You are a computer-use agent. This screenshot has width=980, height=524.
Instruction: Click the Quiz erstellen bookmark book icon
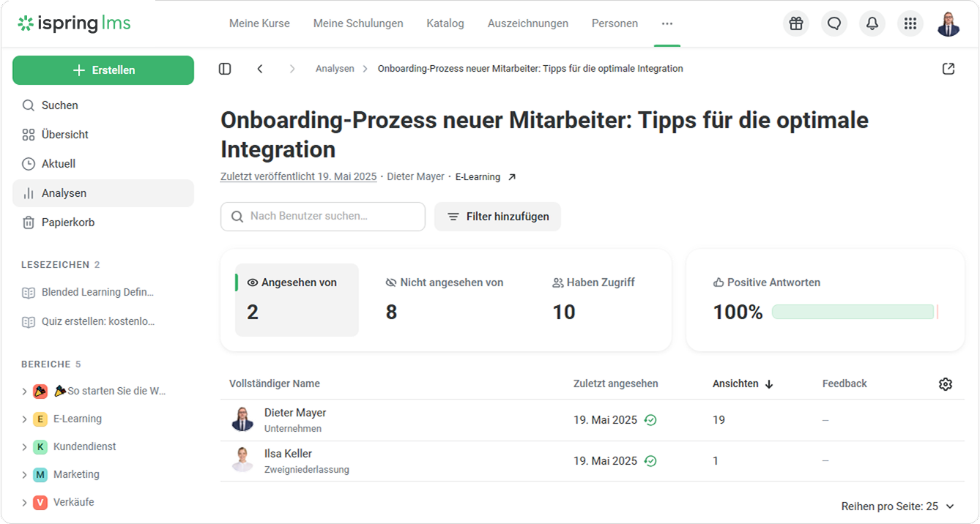[x=29, y=322]
